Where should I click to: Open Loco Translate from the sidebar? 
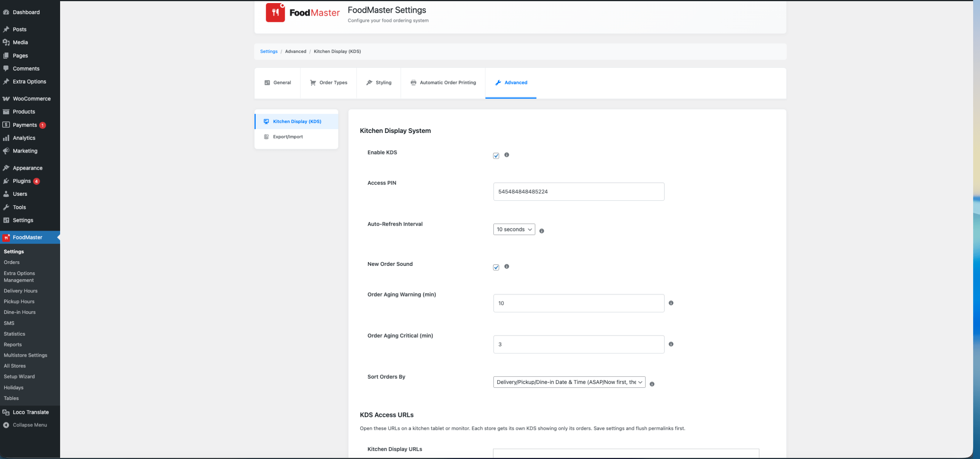[30, 412]
